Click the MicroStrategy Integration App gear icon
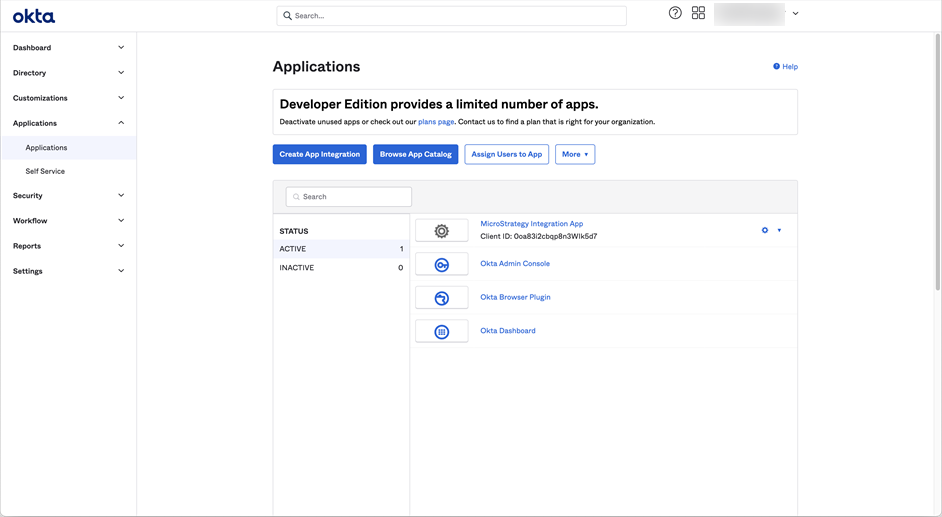Screen dimensions: 942x517 441,231
